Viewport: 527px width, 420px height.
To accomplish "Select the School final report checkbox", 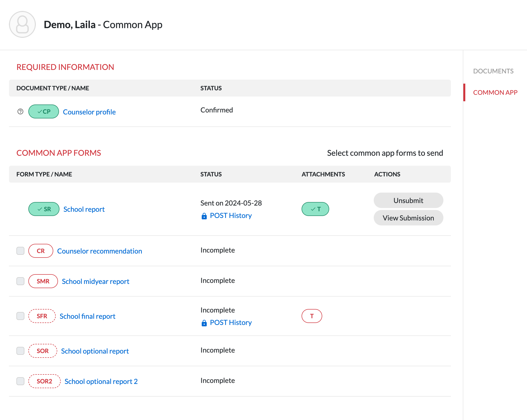I will (20, 316).
